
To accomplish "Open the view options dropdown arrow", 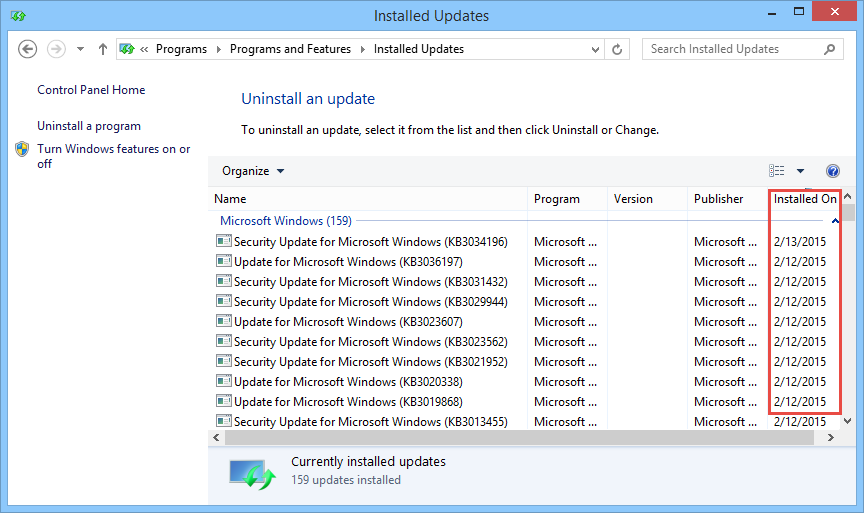I will [800, 171].
